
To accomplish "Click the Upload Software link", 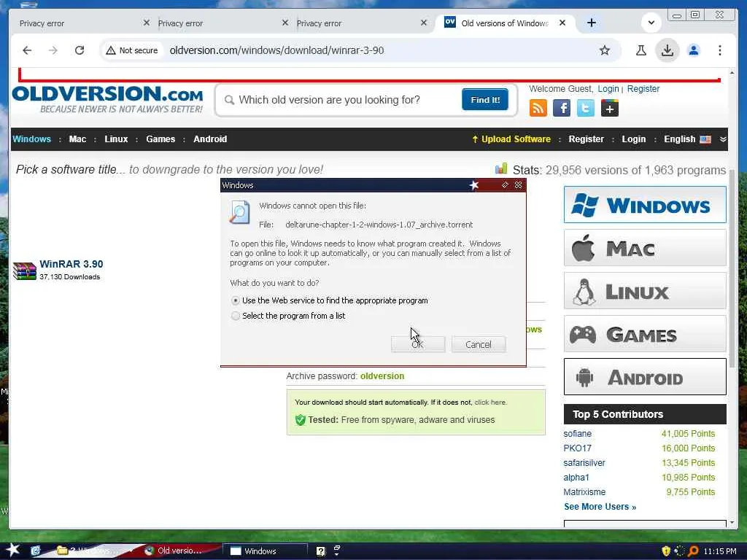I will (511, 139).
